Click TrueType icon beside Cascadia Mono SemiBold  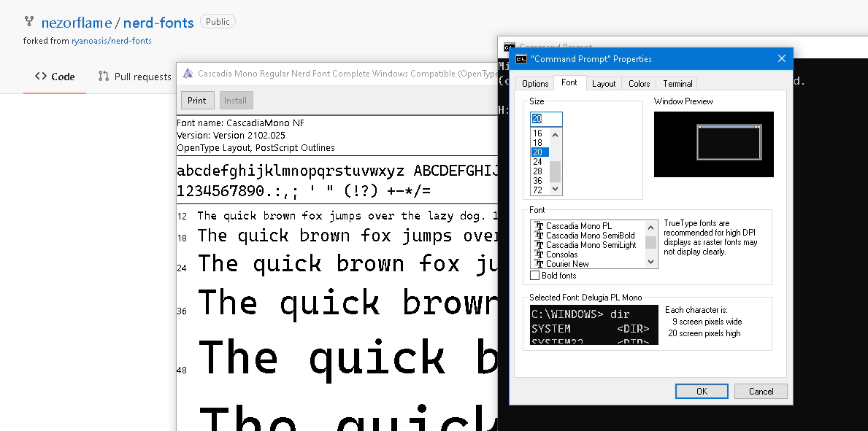point(539,235)
